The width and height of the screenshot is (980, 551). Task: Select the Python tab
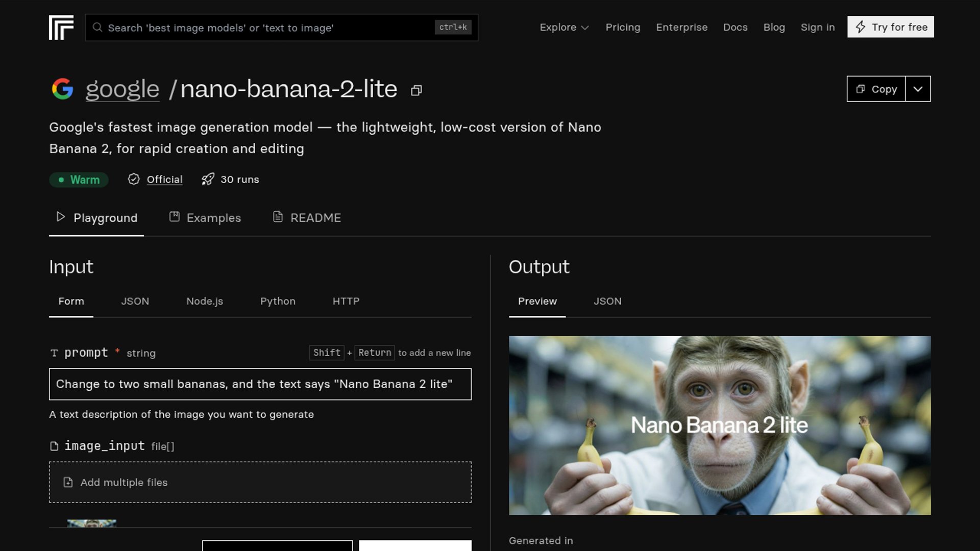pyautogui.click(x=278, y=301)
